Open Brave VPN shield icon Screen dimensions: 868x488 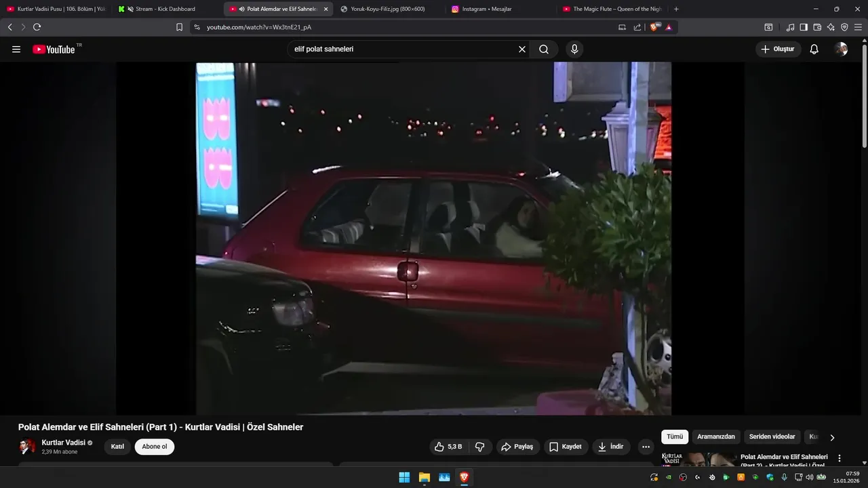844,27
